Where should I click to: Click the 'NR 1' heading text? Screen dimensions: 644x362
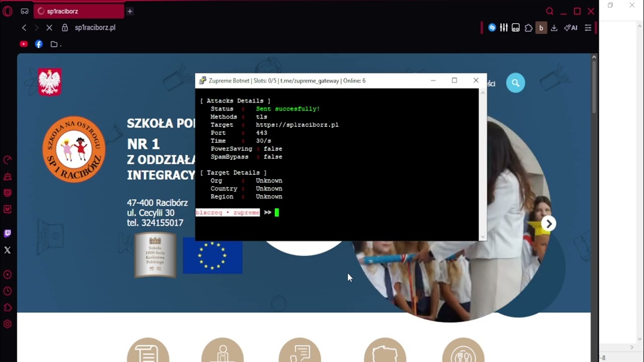pyautogui.click(x=143, y=144)
